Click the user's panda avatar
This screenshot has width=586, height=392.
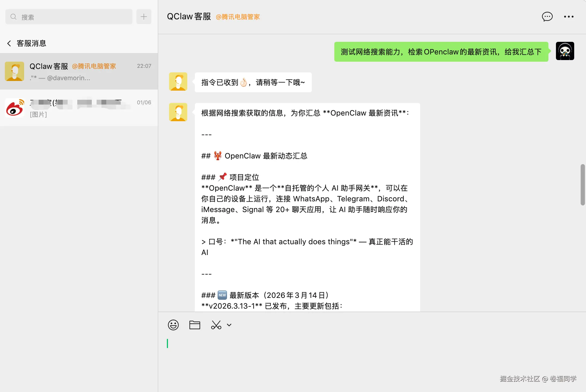coord(565,51)
